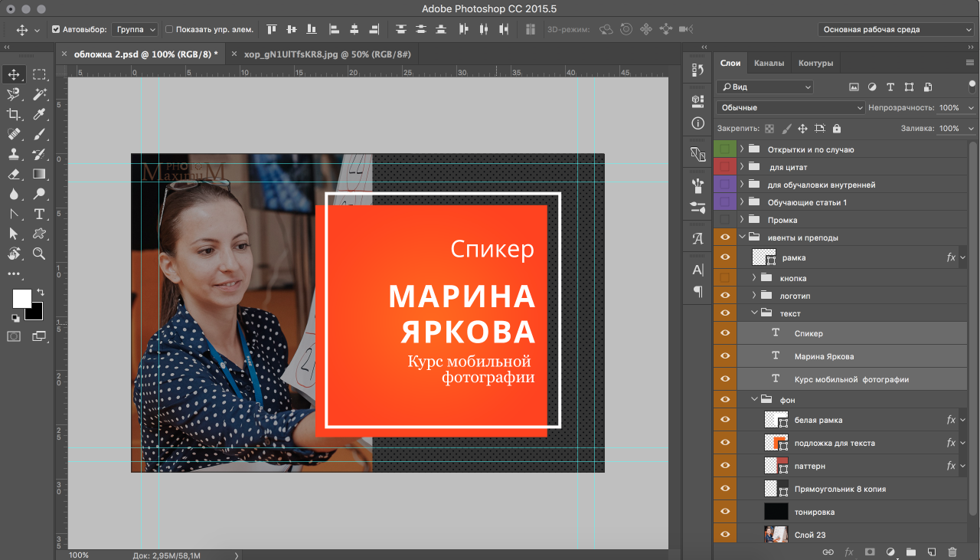Image resolution: width=980 pixels, height=560 pixels.
Task: Open the Layers panel menu
Action: 969,64
